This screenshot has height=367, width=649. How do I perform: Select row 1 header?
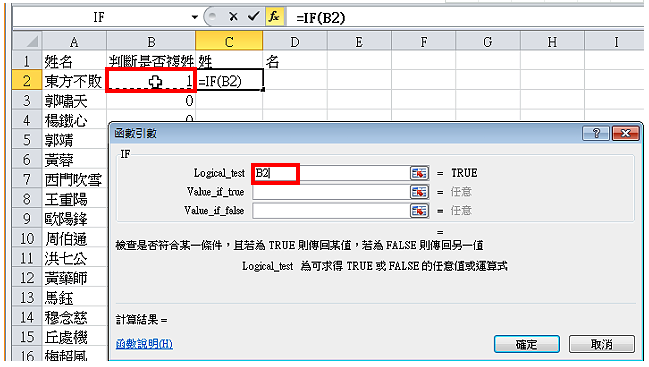pos(27,61)
